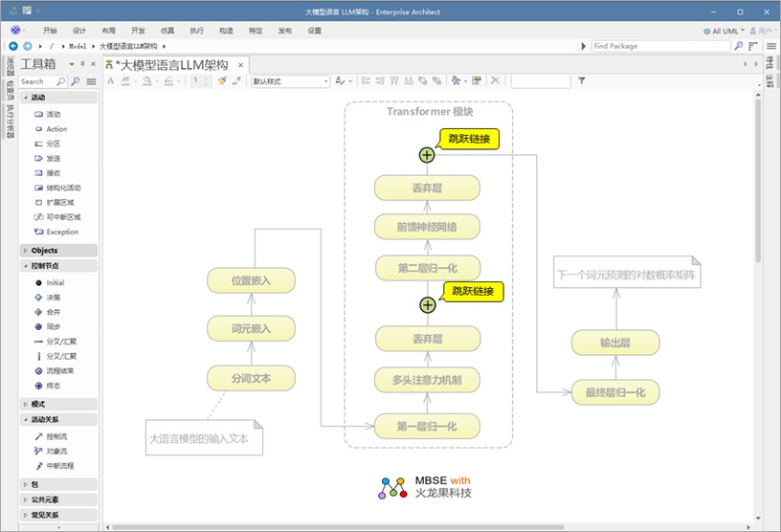Select the Exception element tool
Viewport: 781px width, 532px height.
click(x=61, y=232)
